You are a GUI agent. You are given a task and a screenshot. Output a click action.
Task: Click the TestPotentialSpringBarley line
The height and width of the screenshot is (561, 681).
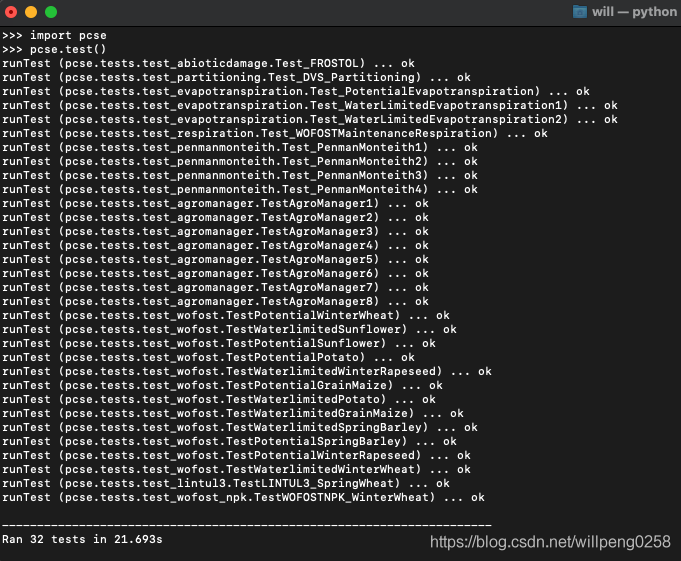click(x=229, y=441)
